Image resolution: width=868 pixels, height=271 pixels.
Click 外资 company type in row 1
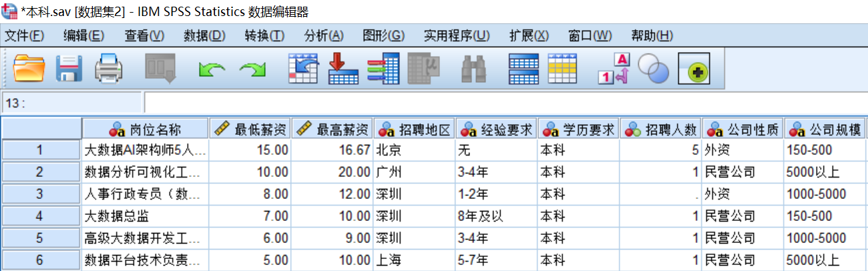(742, 150)
